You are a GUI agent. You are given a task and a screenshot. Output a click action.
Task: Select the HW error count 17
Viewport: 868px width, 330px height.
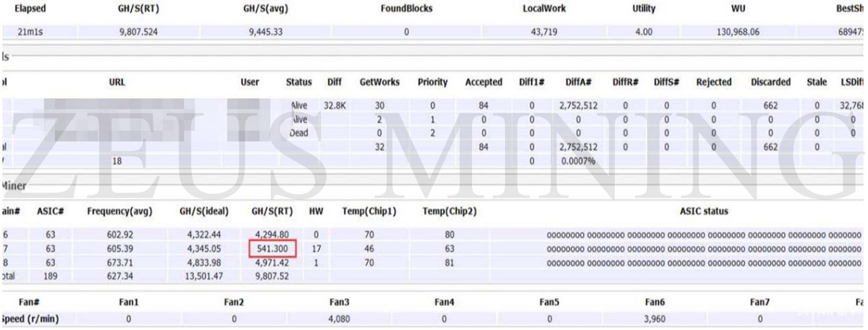click(x=316, y=249)
